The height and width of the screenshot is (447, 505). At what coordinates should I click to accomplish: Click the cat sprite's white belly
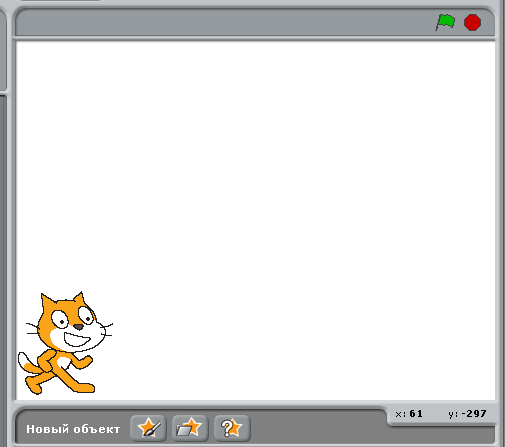[64, 363]
